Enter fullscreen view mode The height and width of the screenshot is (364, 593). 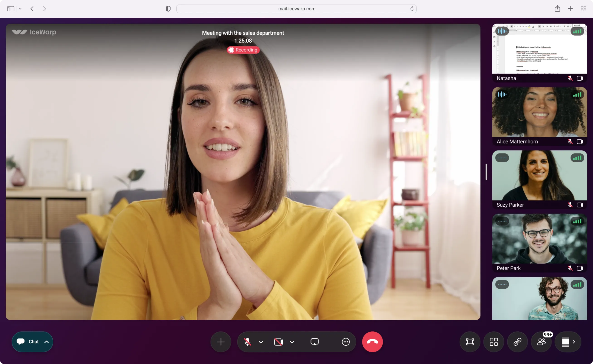point(470,342)
